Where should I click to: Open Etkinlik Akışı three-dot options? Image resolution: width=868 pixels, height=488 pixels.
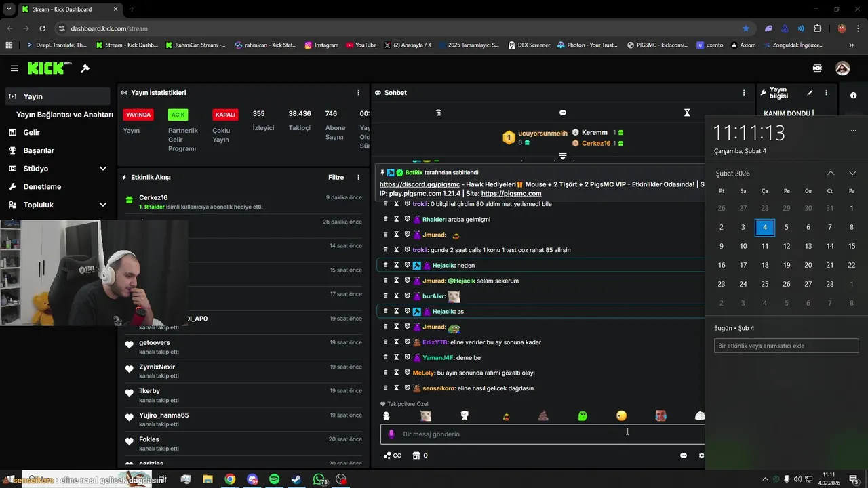point(359,177)
